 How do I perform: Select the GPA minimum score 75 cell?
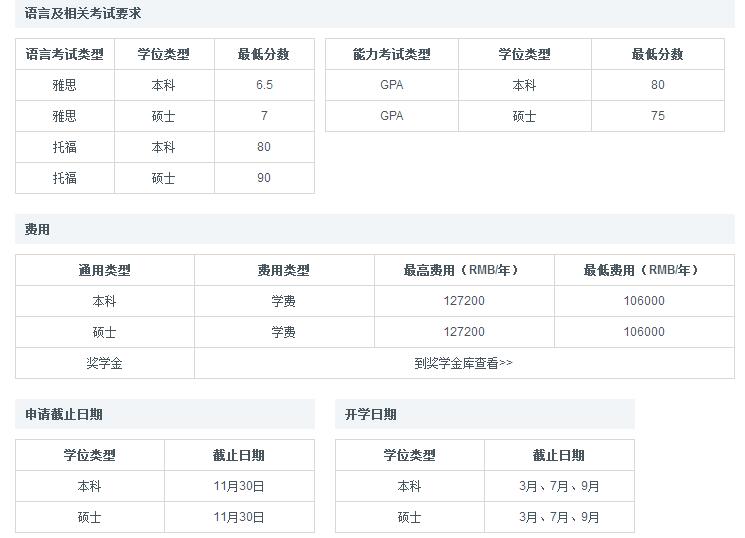tap(657, 116)
